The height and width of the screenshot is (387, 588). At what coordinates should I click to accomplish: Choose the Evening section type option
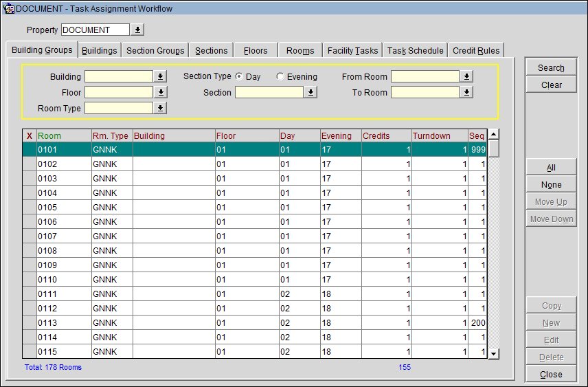[x=280, y=77]
